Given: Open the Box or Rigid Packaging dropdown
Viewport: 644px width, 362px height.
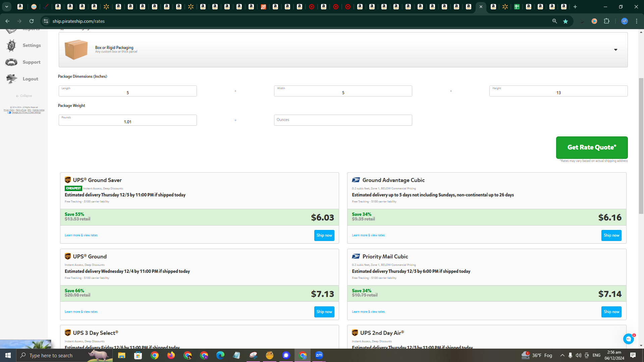Looking at the screenshot, I should tap(343, 50).
